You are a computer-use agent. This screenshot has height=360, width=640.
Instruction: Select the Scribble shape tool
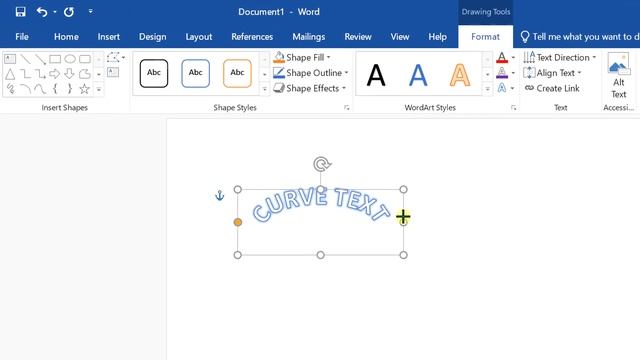10,89
